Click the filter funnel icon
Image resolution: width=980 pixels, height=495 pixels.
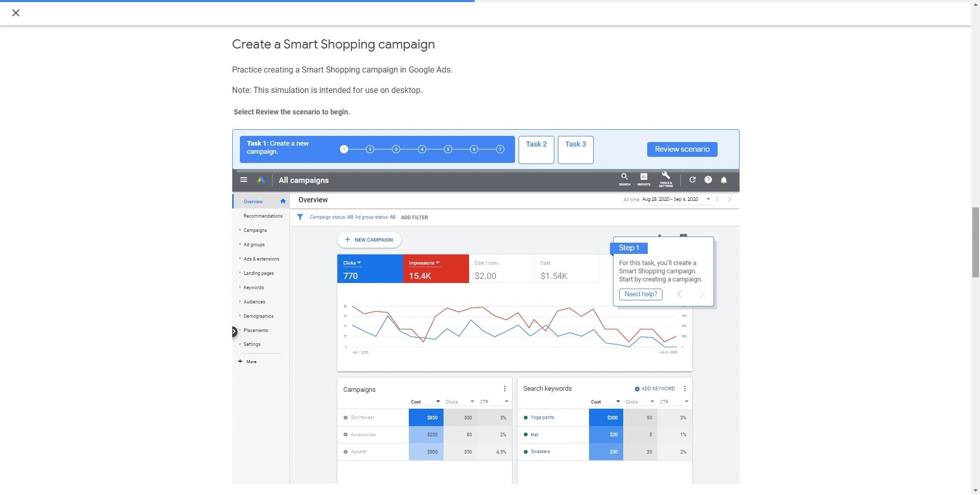click(300, 217)
